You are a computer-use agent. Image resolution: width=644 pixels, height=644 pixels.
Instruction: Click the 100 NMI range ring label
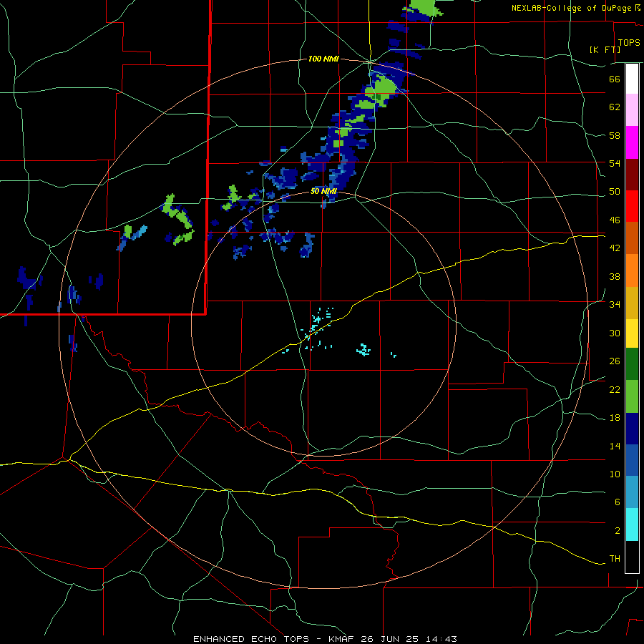[323, 59]
